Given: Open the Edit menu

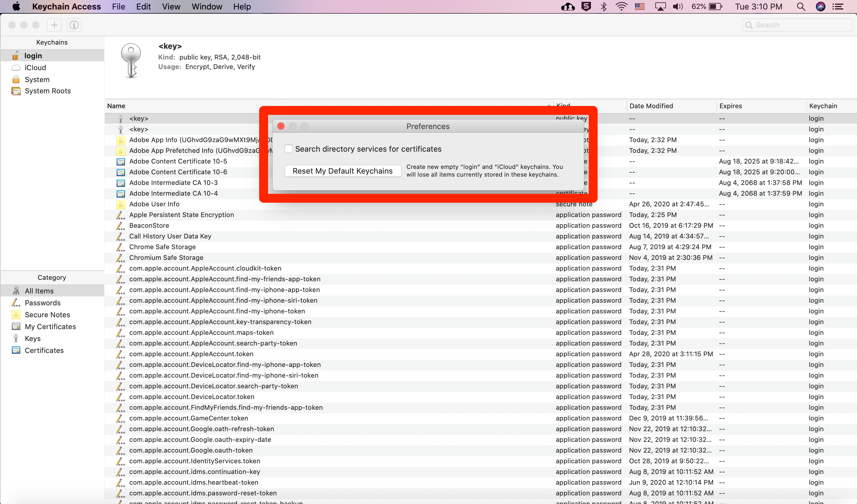Looking at the screenshot, I should pos(143,7).
